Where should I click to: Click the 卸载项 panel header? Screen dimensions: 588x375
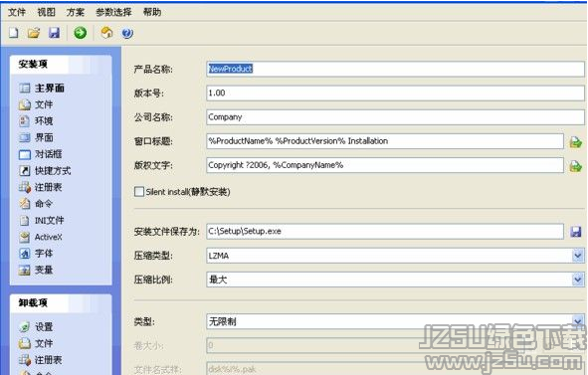pos(61,303)
